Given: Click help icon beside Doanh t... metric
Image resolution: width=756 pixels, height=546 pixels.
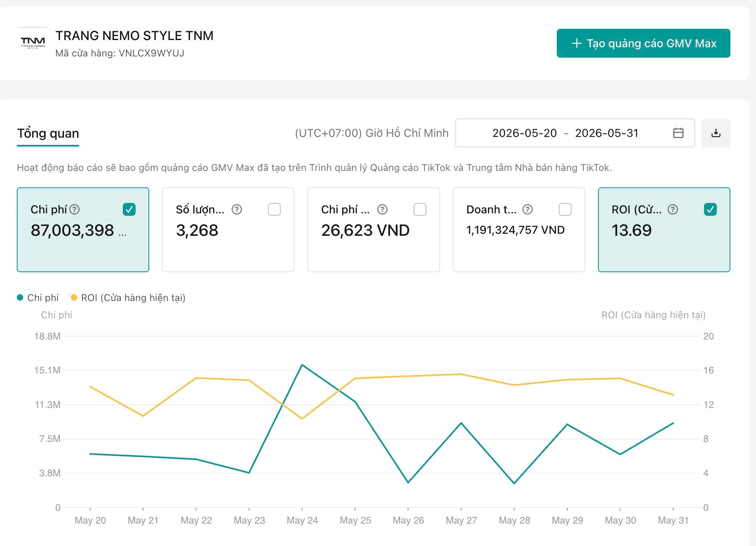Looking at the screenshot, I should pos(528,209).
